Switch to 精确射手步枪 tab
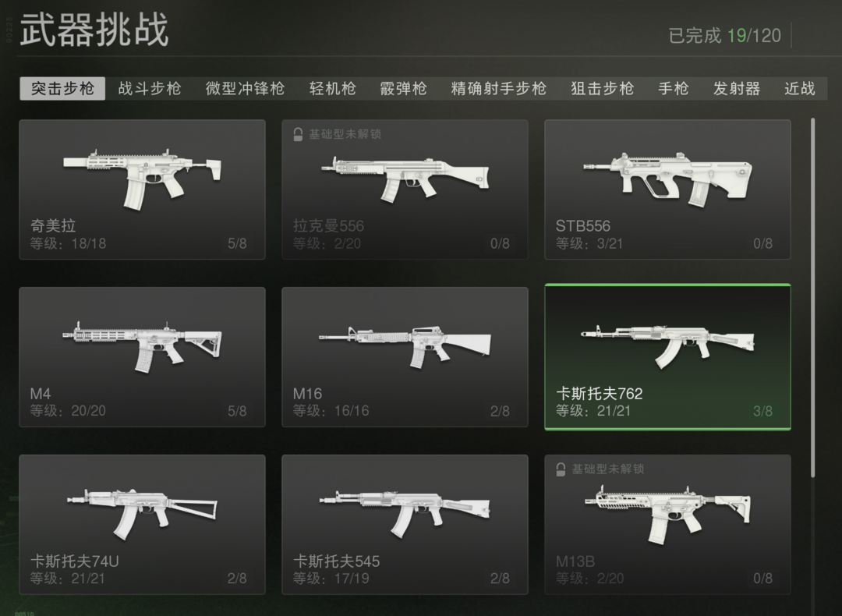 coord(499,89)
